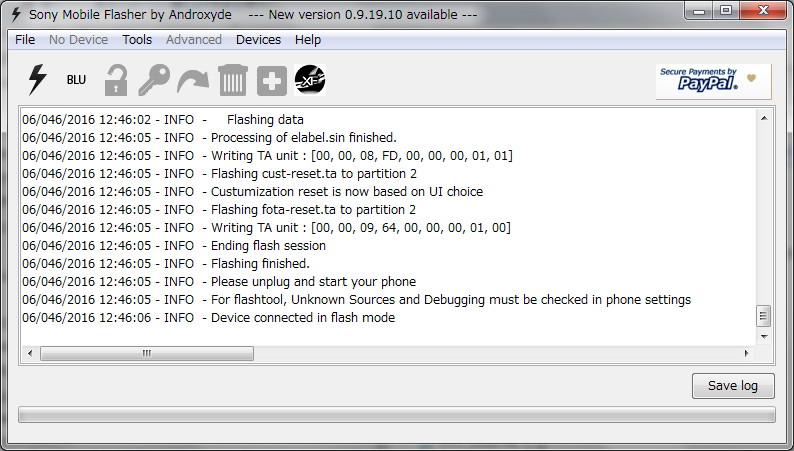This screenshot has height=451, width=794.
Task: Click 'Please unplug and start your phone' line
Action: [x=219, y=281]
